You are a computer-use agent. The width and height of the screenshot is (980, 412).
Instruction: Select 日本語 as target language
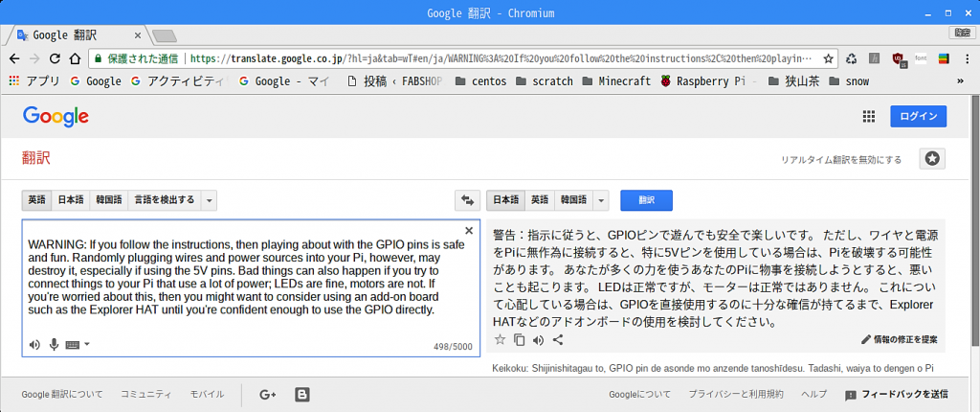pyautogui.click(x=505, y=200)
